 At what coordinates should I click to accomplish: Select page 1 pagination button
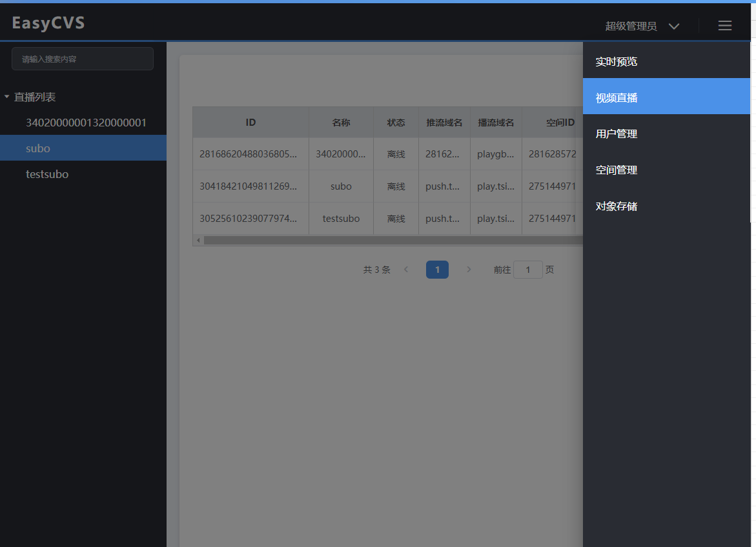pos(437,270)
